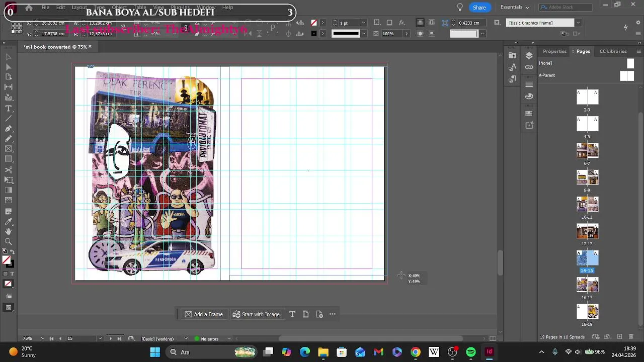Select the Type tool
This screenshot has height=362, width=644.
tap(9, 109)
